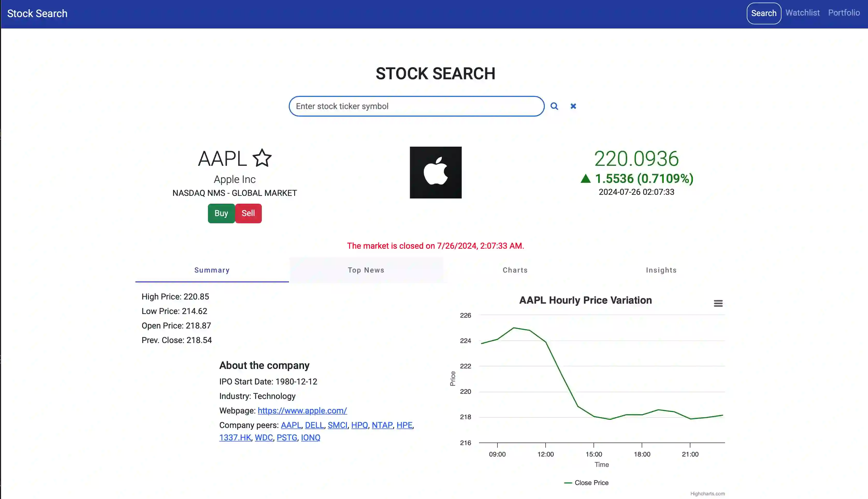Open the Charts tab
This screenshot has width=868, height=499.
pyautogui.click(x=515, y=270)
